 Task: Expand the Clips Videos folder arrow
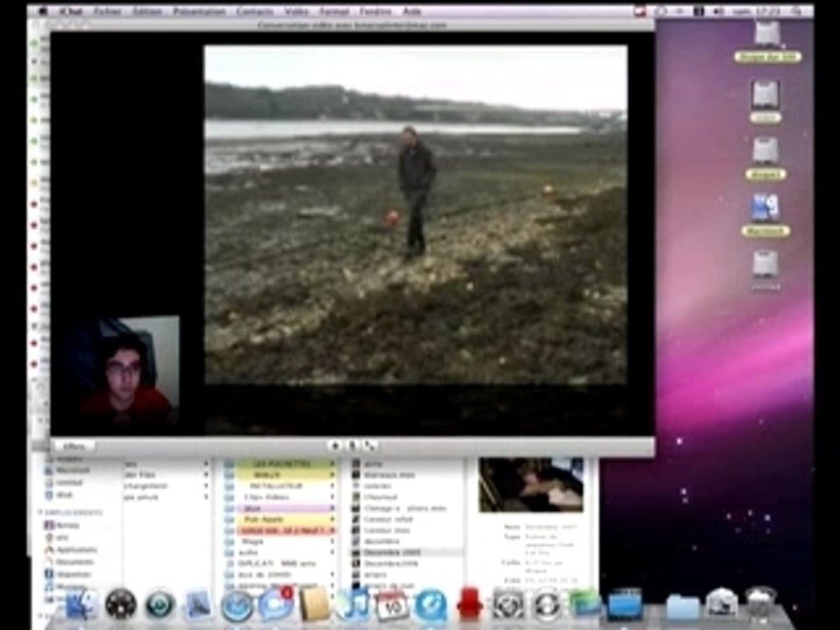coord(332,497)
